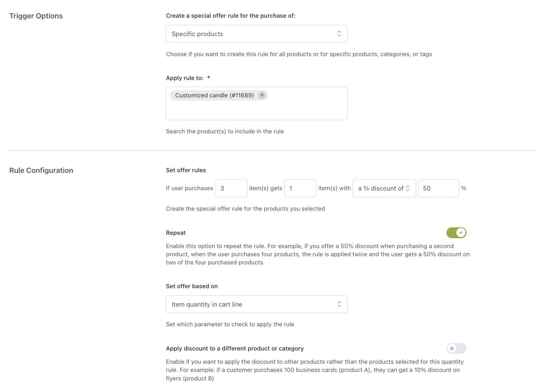Click the Rule Configuration section heading

pos(41,170)
